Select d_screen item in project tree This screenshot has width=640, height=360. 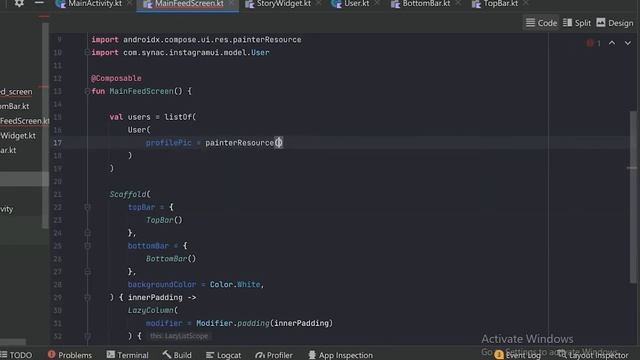click(16, 92)
